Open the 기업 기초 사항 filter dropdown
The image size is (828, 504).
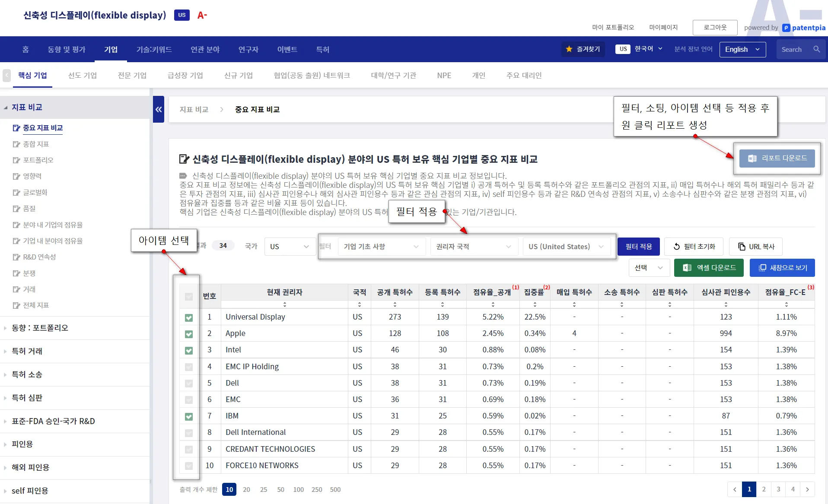[x=381, y=247]
